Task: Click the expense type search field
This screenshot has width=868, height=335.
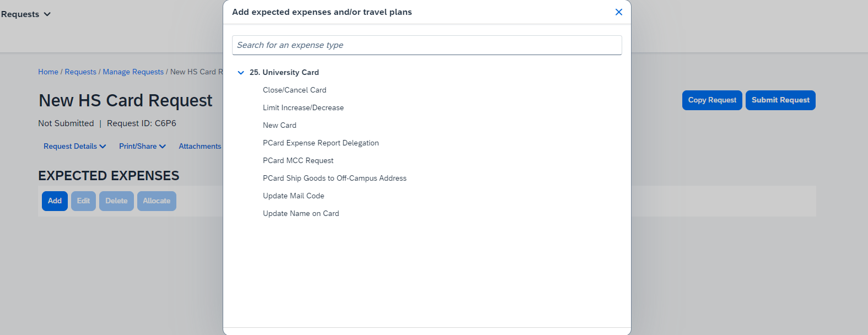Action: [x=427, y=45]
